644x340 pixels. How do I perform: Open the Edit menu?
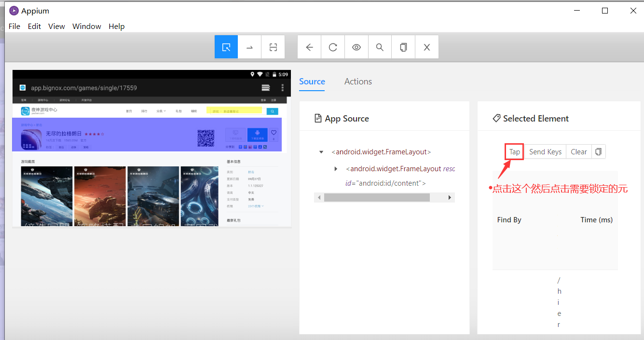[x=34, y=26]
